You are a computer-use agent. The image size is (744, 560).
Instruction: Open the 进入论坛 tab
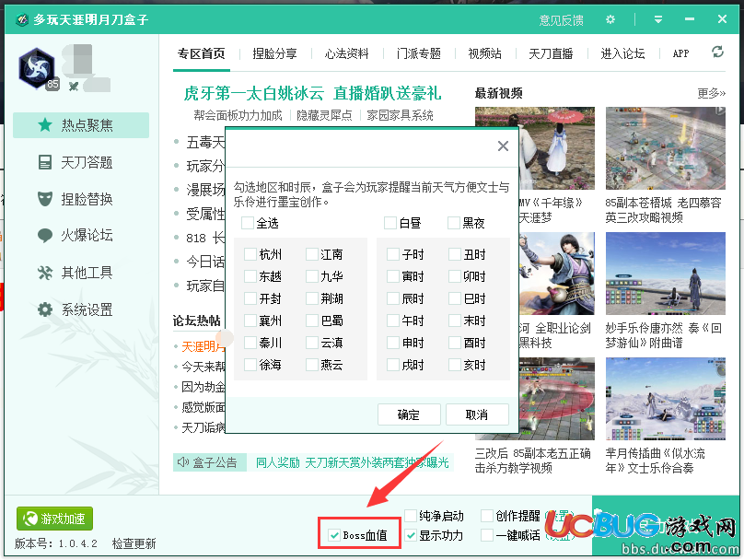(622, 53)
